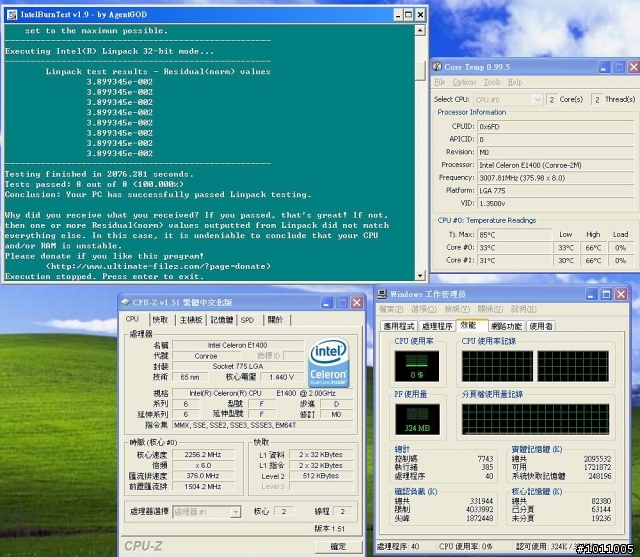Click the VID field 1.3500v in Core Temp

(556, 203)
